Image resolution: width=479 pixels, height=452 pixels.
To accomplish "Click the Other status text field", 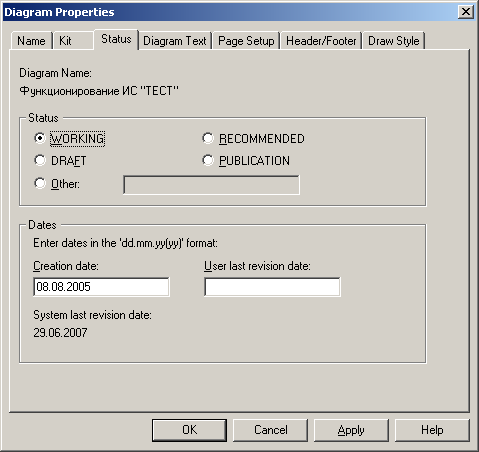I will [211, 185].
